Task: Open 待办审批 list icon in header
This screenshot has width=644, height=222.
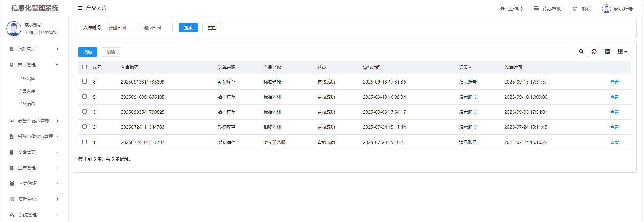Action: (536, 9)
